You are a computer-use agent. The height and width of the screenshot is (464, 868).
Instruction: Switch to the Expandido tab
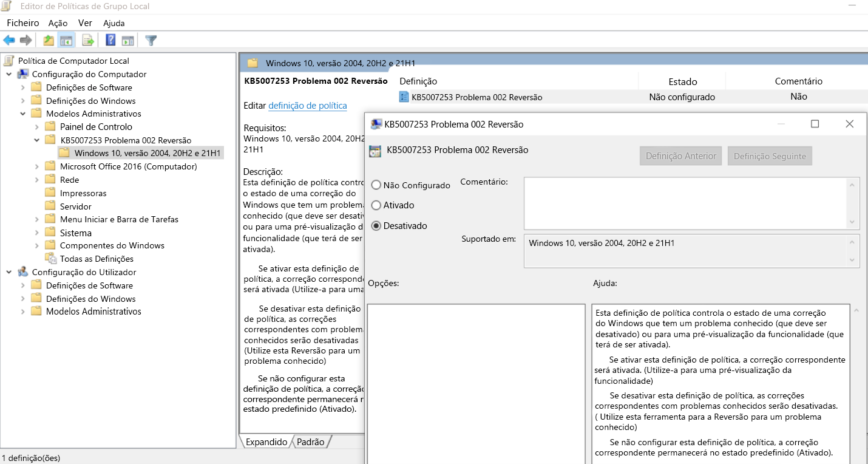click(x=266, y=442)
